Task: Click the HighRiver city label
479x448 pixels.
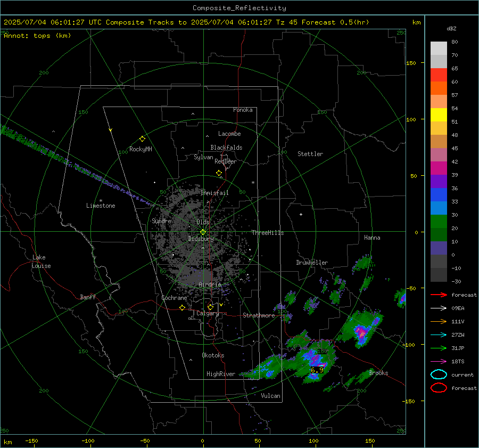Action: (221, 374)
